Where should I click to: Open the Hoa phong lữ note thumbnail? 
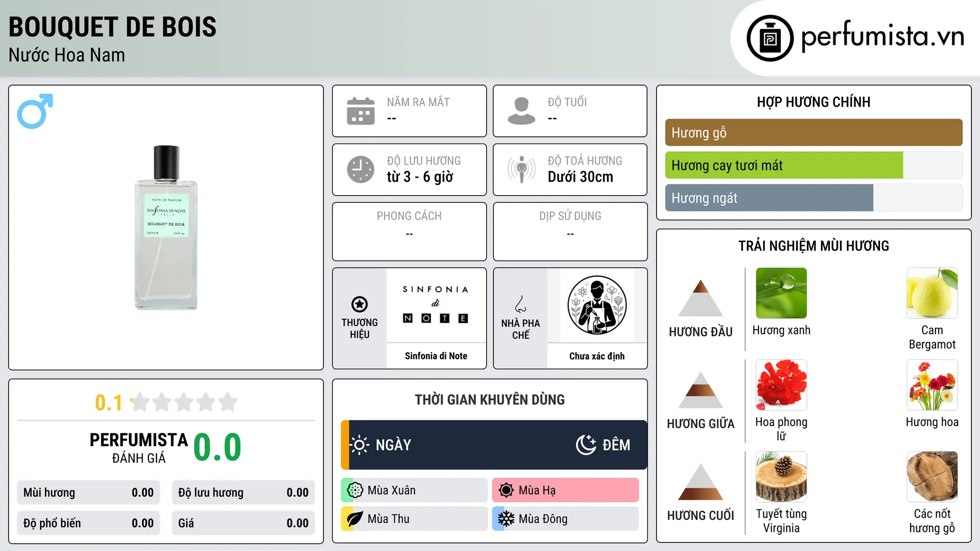pyautogui.click(x=781, y=385)
